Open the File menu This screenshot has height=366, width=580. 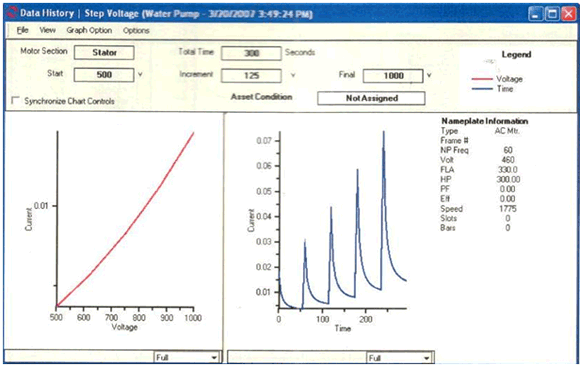coord(22,30)
